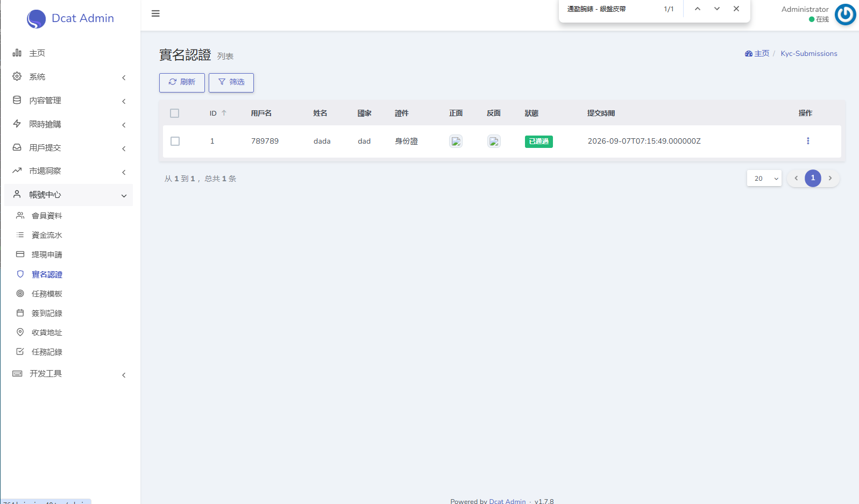Go to next find result arrow
Image resolution: width=859 pixels, height=504 pixels.
point(717,9)
